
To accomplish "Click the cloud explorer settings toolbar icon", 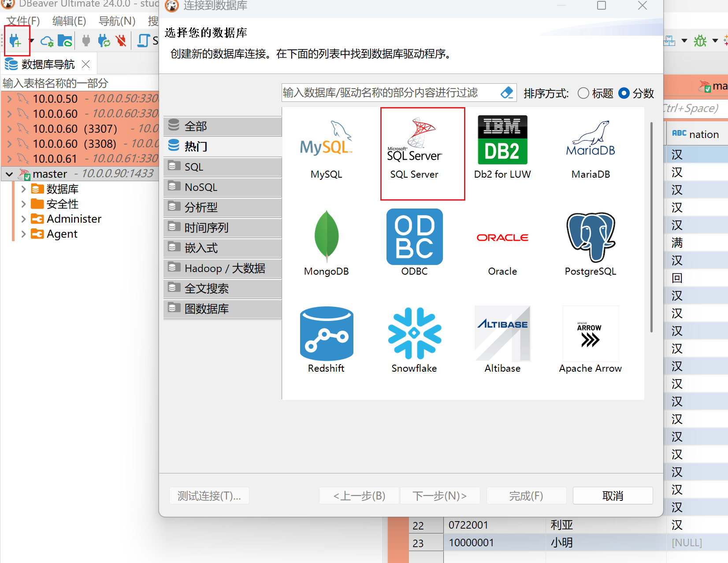I will click(47, 41).
